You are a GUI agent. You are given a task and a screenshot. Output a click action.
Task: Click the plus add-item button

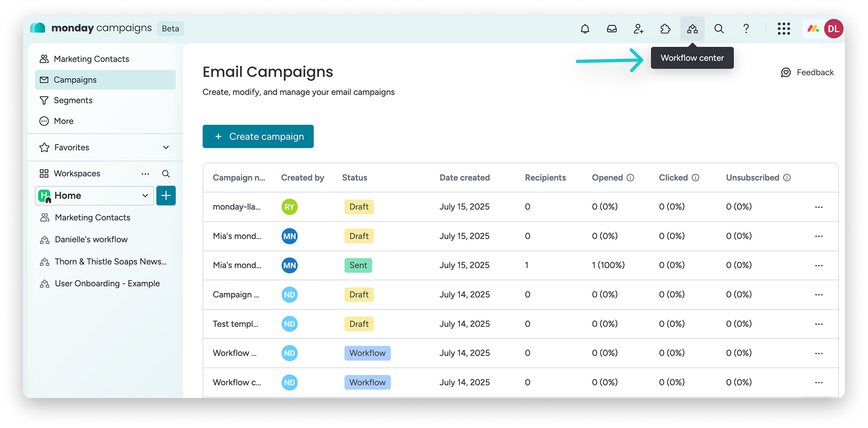pyautogui.click(x=166, y=196)
